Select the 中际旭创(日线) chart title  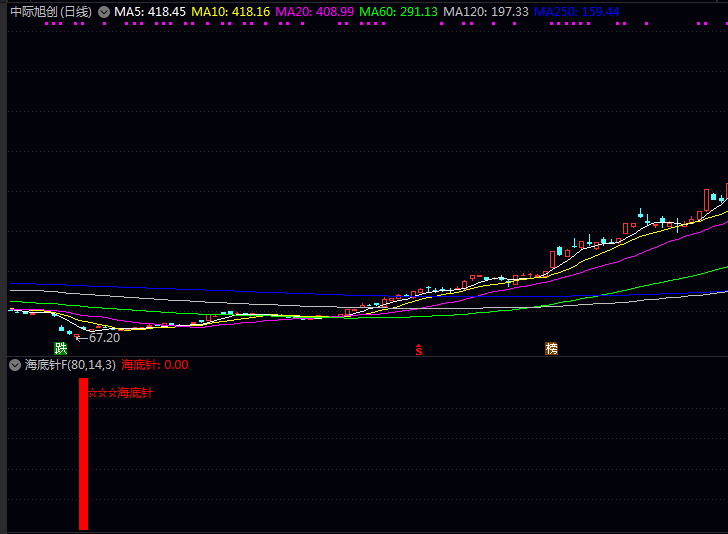click(x=51, y=12)
